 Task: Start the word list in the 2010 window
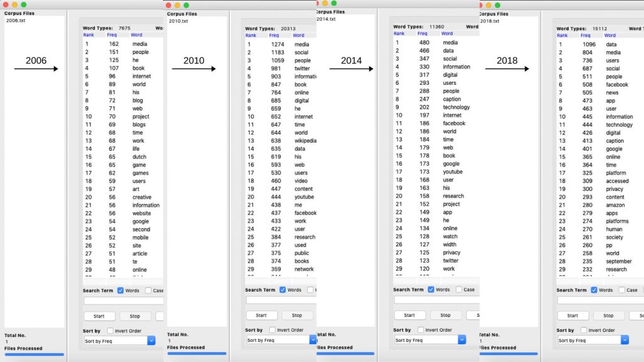pyautogui.click(x=261, y=315)
